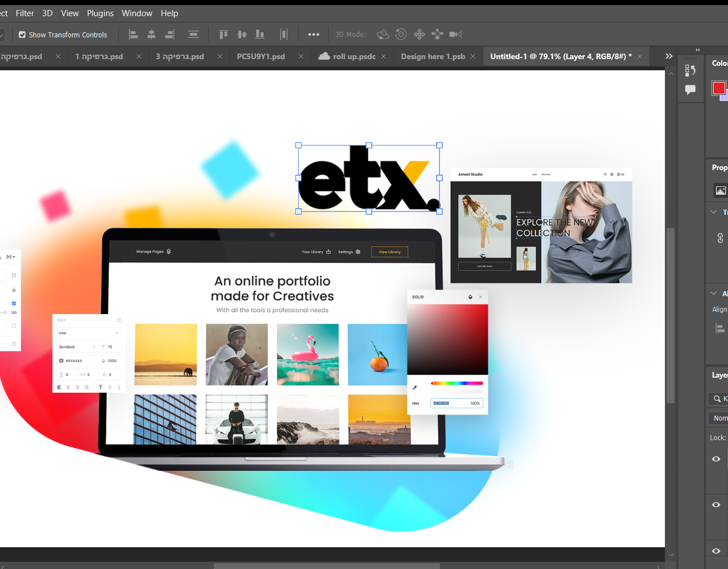The image size is (728, 569).
Task: Click the vertical scrollbar up arrow
Action: pyautogui.click(x=670, y=73)
